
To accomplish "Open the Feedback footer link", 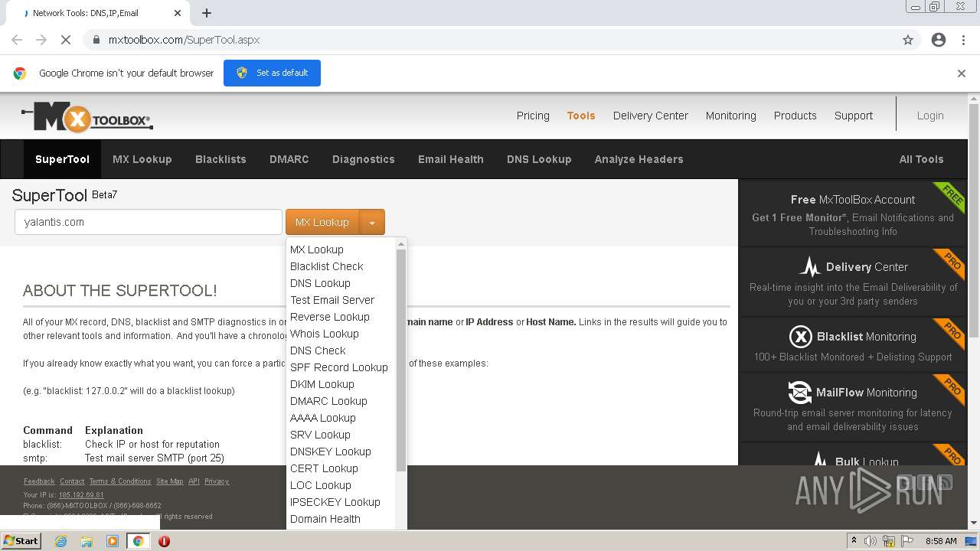I will tap(39, 481).
